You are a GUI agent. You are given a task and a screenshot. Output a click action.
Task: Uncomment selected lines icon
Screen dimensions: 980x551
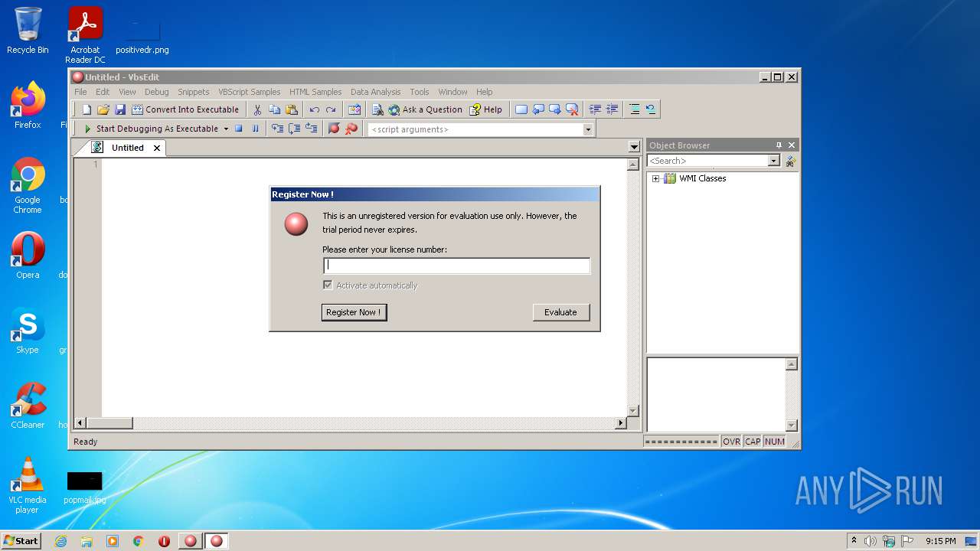pos(651,109)
